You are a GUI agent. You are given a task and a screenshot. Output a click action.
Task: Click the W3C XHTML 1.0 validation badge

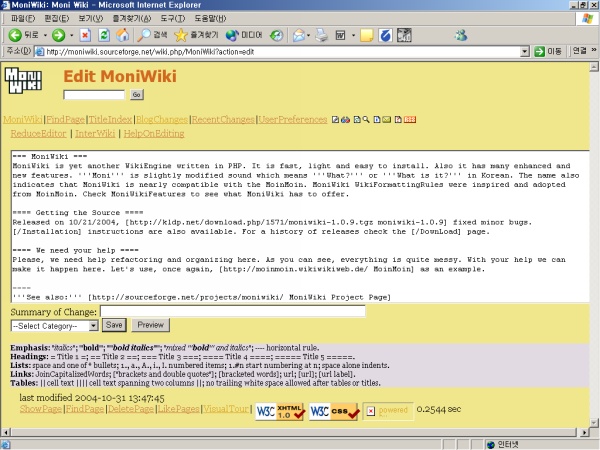tap(280, 411)
